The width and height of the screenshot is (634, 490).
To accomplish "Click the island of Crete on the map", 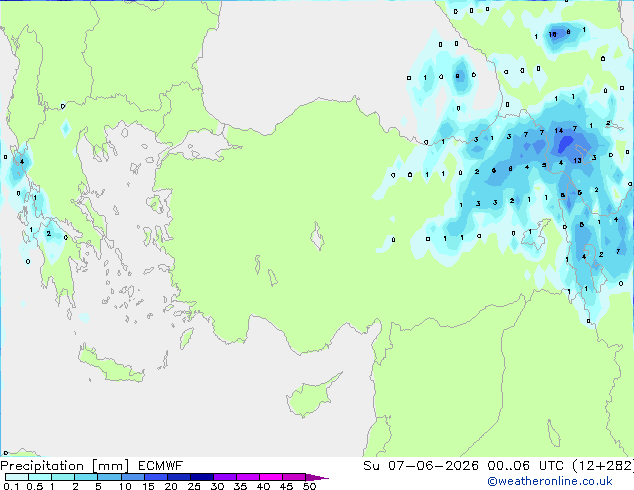I will point(110,364).
